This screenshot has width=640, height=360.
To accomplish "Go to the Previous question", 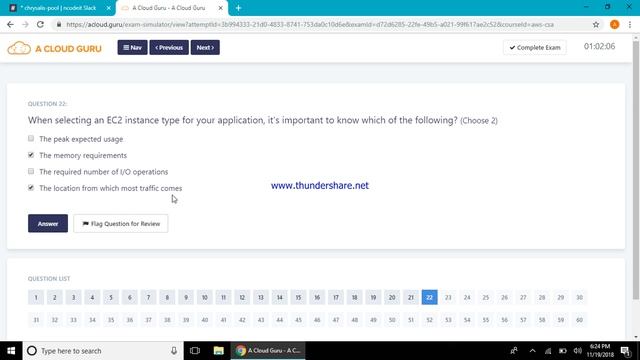I will coord(169,47).
